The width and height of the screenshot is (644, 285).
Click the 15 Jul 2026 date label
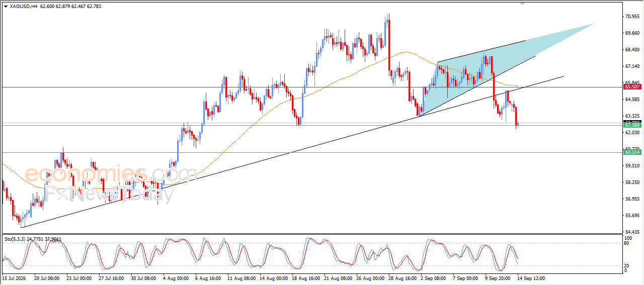point(13,278)
